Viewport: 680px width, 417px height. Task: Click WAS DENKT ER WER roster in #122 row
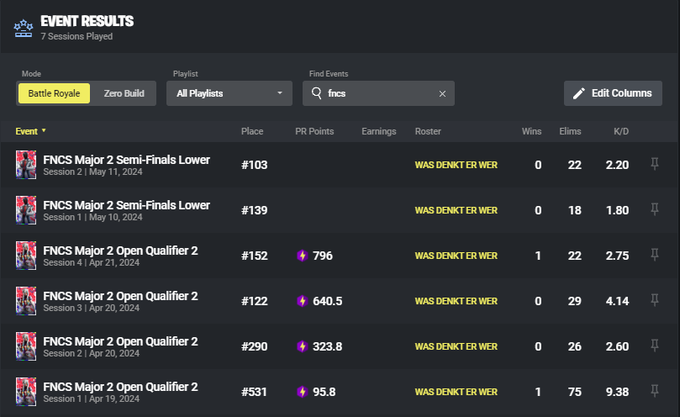click(x=456, y=301)
